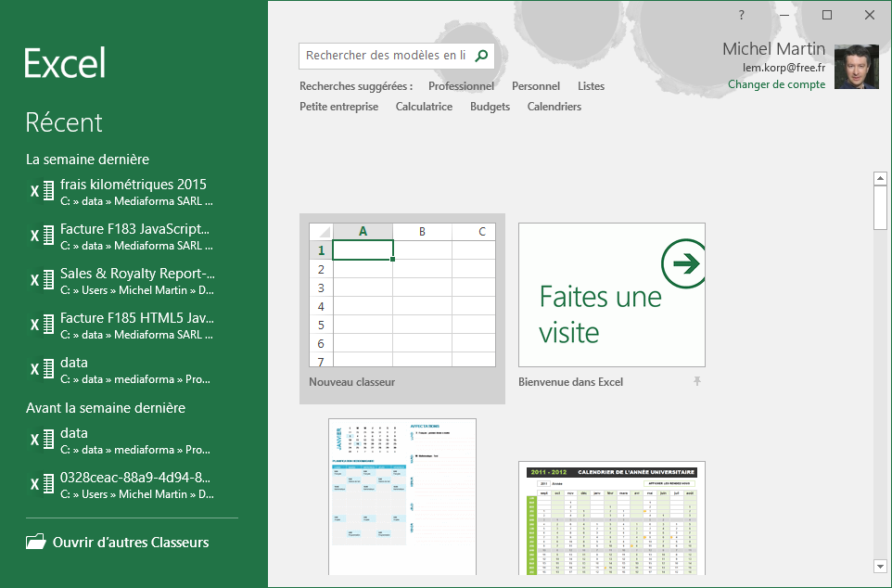892x588 pixels.
Task: Click the Help question mark icon
Action: 742,15
